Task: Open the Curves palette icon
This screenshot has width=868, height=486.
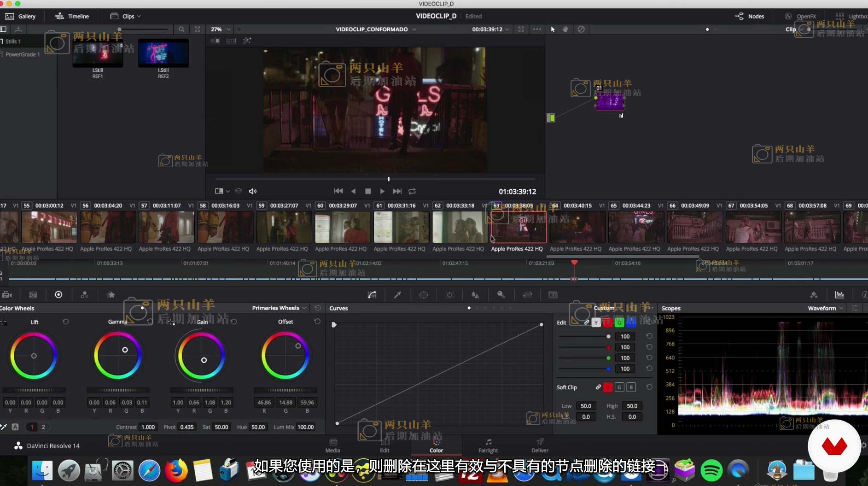Action: pos(372,295)
